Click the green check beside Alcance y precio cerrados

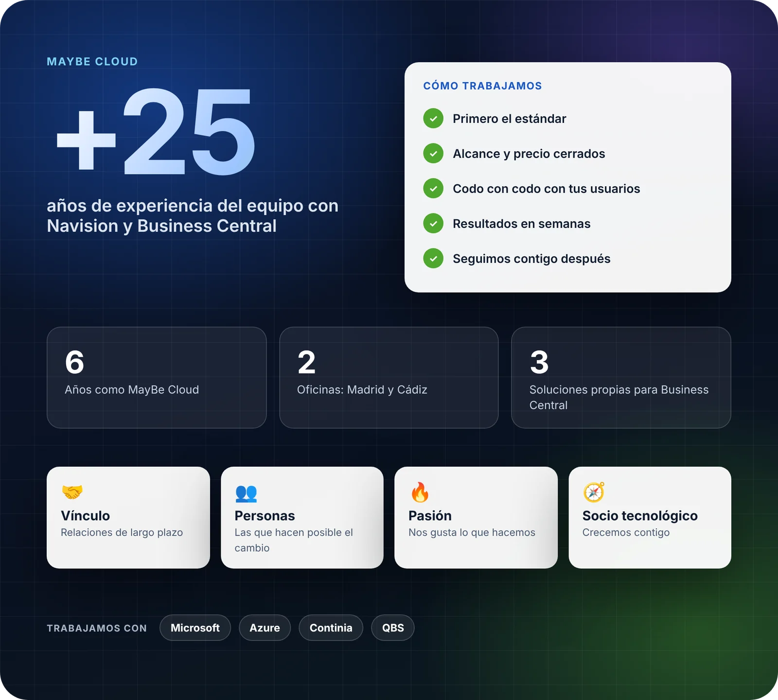pyautogui.click(x=433, y=154)
